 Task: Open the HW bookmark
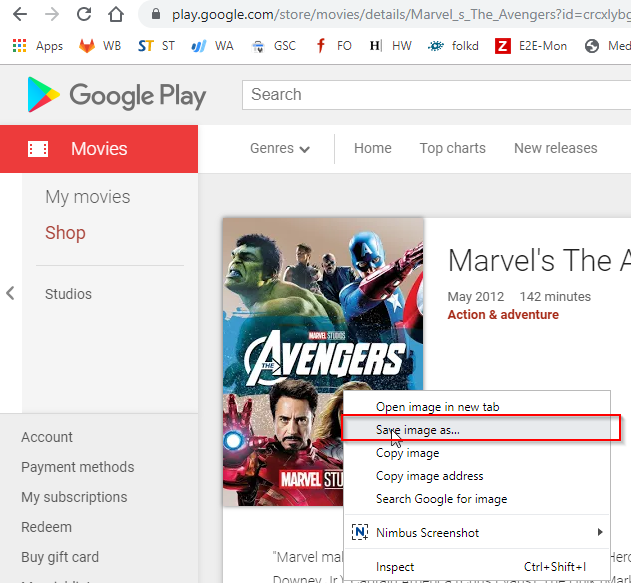point(390,46)
